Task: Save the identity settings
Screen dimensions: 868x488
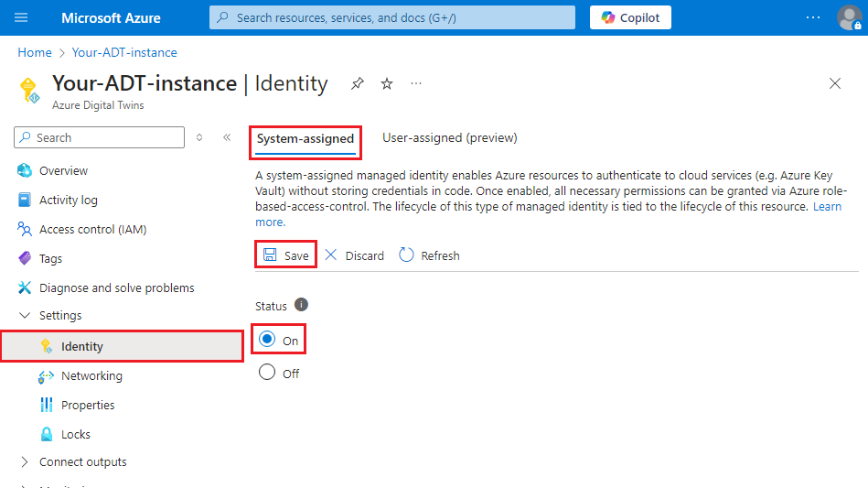Action: (x=286, y=255)
